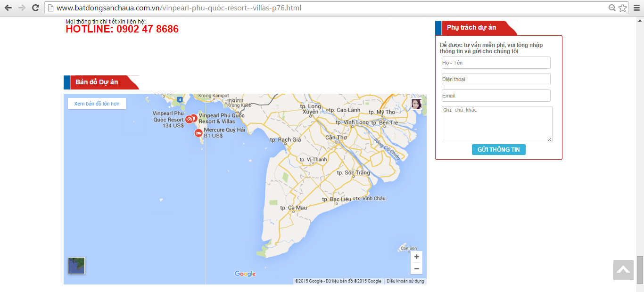Reload the current page
644x292 pixels.
coord(35,8)
